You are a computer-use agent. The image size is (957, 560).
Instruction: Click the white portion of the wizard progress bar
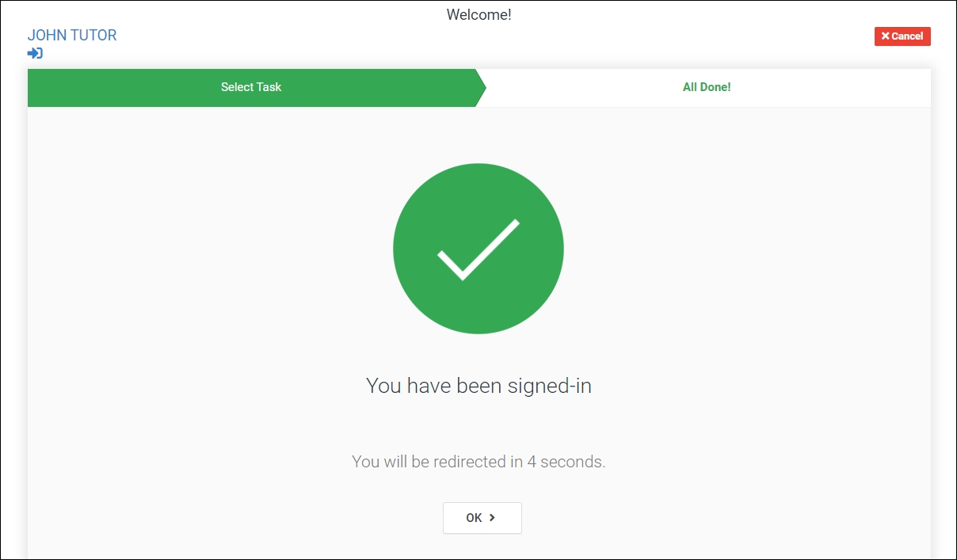pos(707,87)
